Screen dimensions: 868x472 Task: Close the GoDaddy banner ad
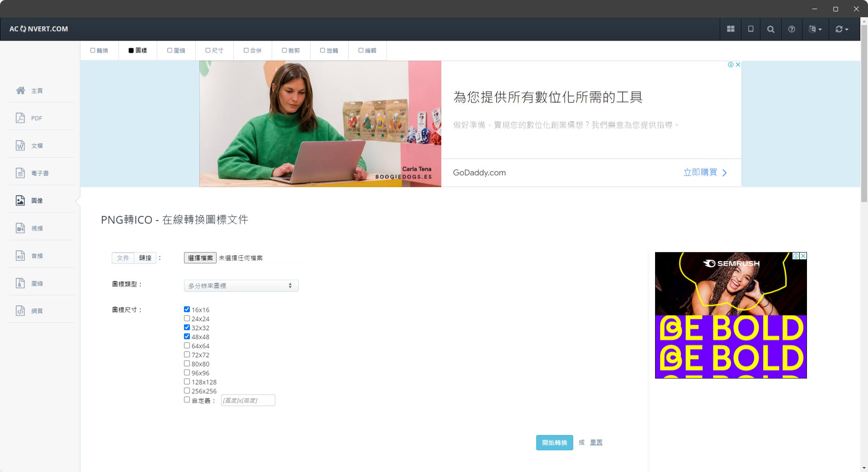(x=738, y=65)
